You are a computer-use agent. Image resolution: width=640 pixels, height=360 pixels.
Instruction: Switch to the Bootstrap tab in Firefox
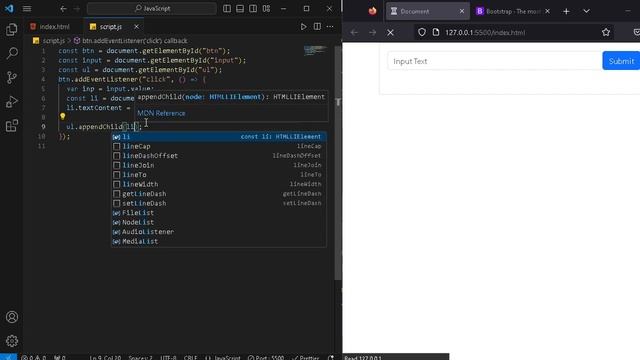click(x=512, y=11)
